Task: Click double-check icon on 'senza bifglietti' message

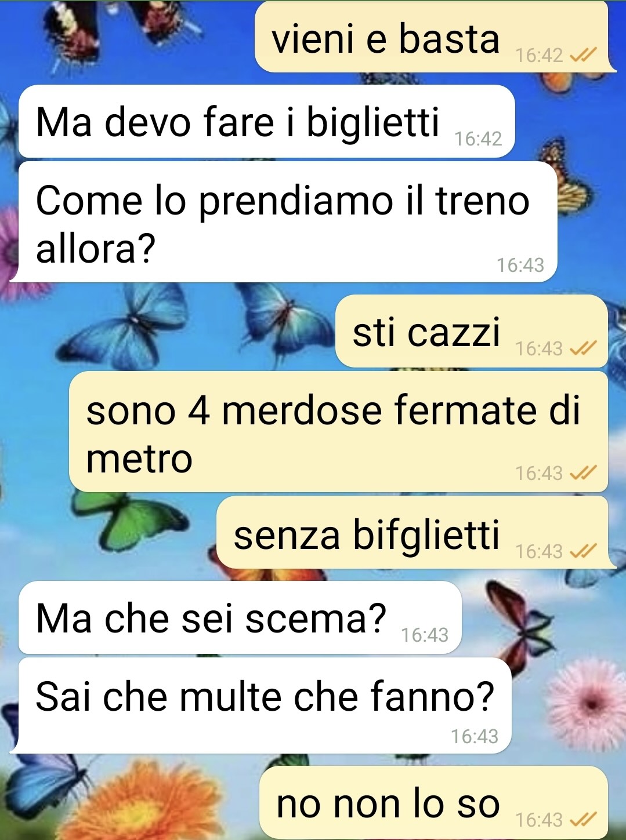Action: click(583, 551)
